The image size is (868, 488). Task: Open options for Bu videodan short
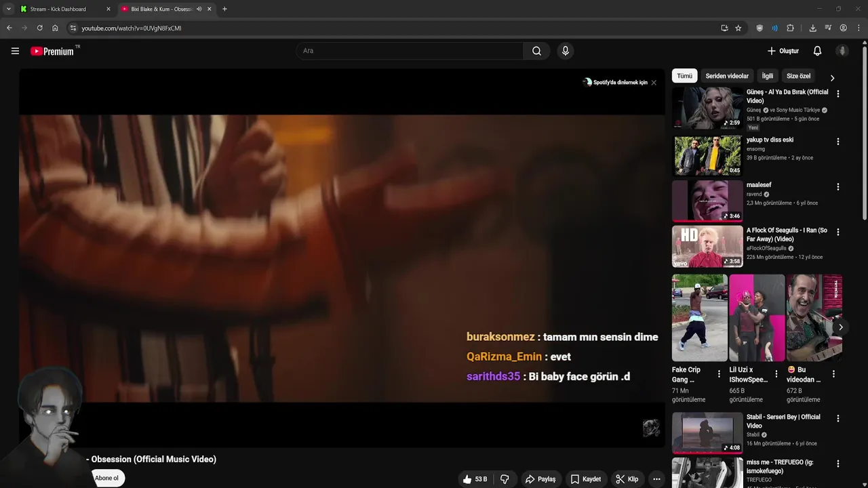click(x=833, y=373)
